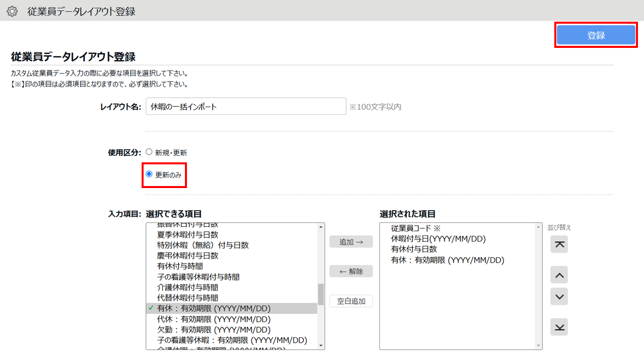The image size is (644, 363).
Task: Select 休暇付与日(YYYY/MM/DD) in selected items
Action: [458, 238]
